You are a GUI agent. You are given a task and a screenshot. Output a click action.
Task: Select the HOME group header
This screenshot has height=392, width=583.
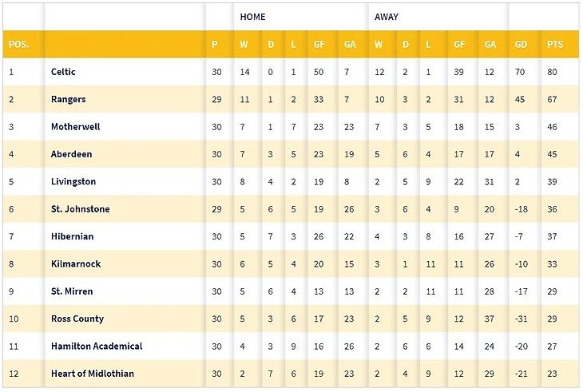252,17
